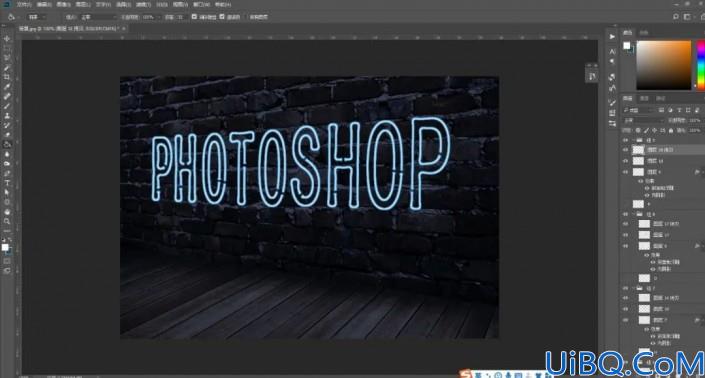Lock layer position icon
The width and height of the screenshot is (705, 378).
pyautogui.click(x=654, y=130)
